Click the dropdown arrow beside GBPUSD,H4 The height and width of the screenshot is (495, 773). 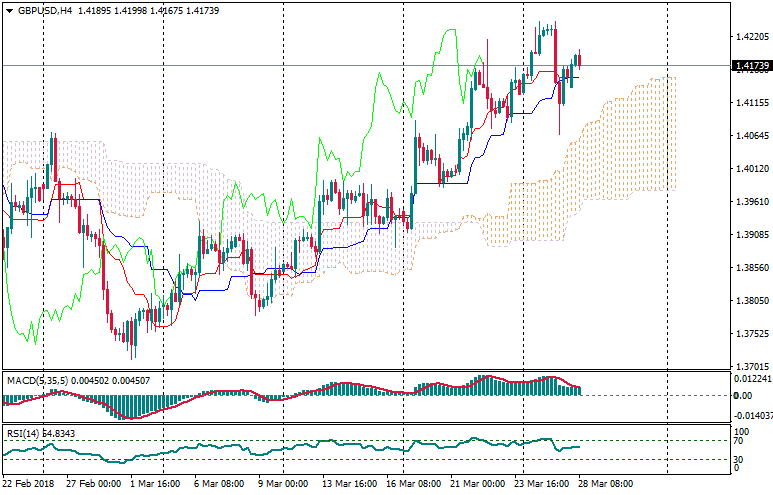[9, 11]
